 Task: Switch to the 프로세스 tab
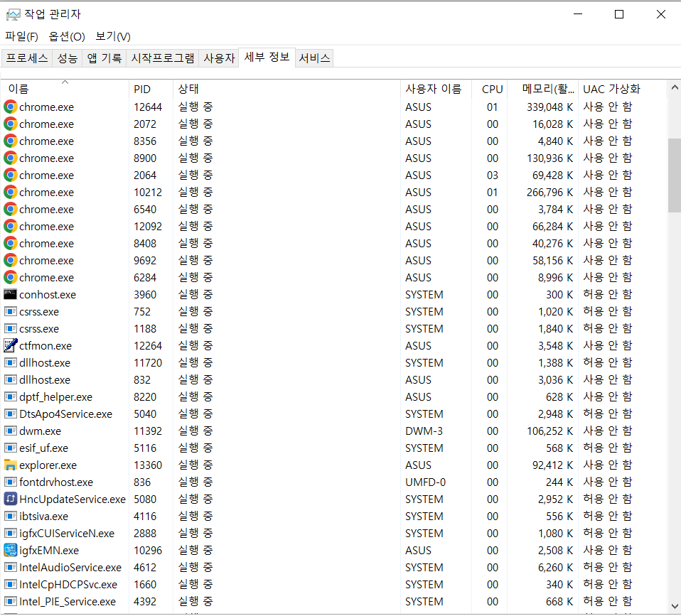click(x=27, y=58)
